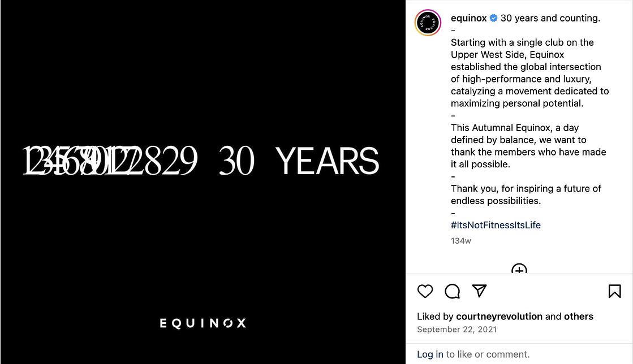Open comments using the speech bubble icon

[452, 291]
